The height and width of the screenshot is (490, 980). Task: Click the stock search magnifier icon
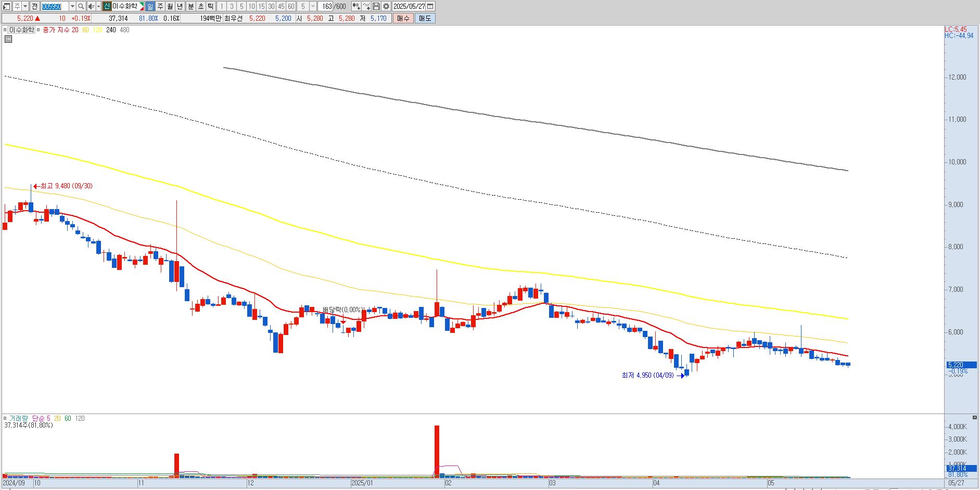[81, 6]
